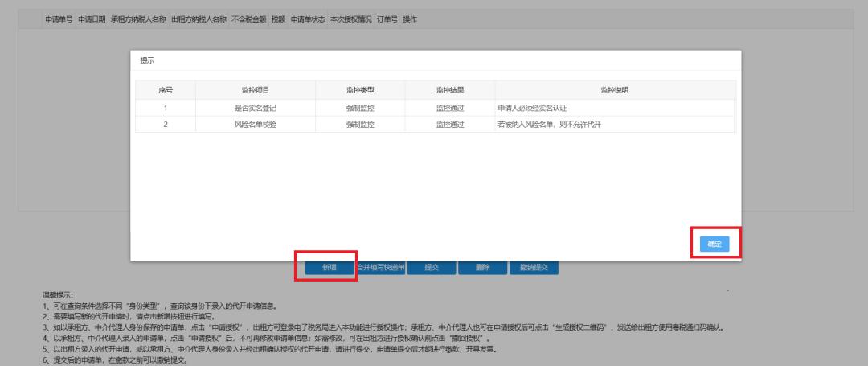Select 监控通过 in the 是否实名登记 row
The height and width of the screenshot is (366, 868).
pos(450,108)
